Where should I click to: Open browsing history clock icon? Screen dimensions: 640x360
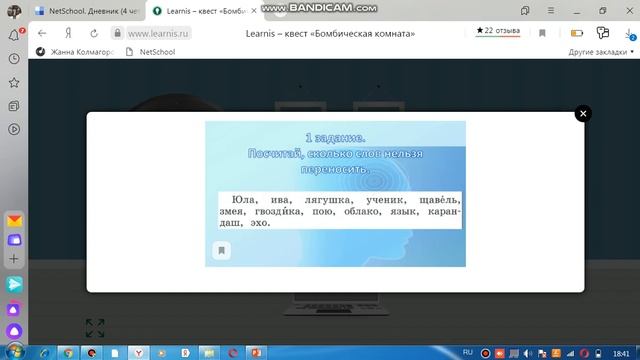[14, 59]
